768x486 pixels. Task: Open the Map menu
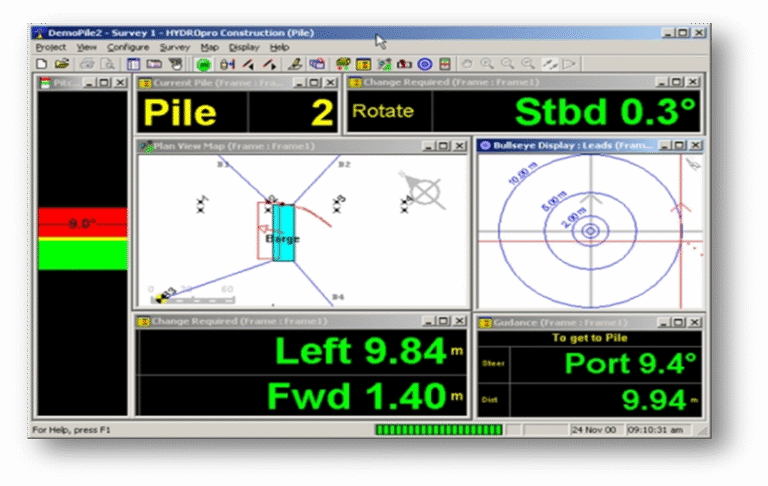click(209, 47)
